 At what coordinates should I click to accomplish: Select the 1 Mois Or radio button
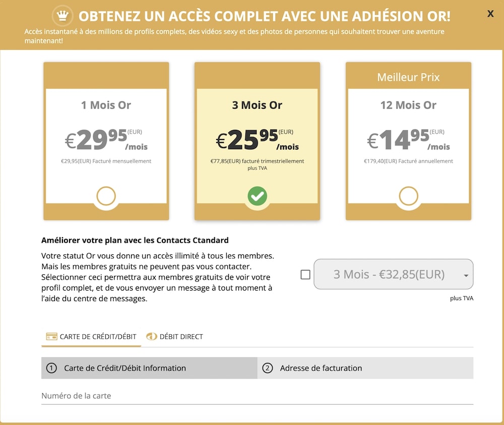[106, 196]
